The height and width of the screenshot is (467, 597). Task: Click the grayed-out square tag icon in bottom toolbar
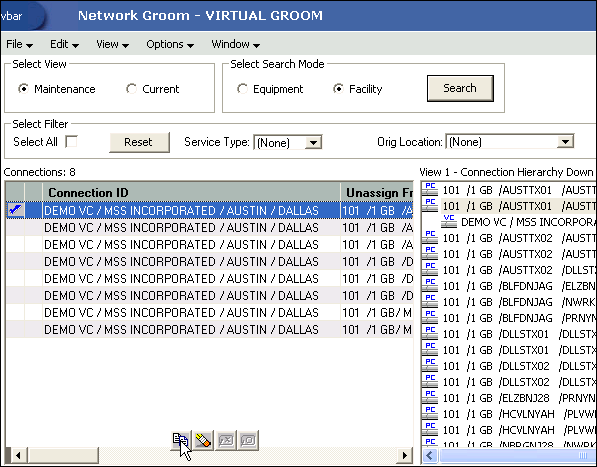point(248,440)
